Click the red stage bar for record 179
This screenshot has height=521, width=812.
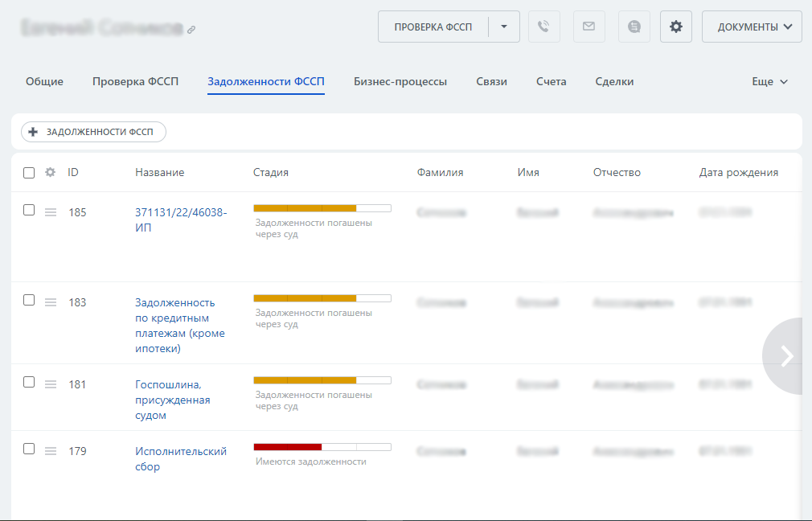tap(288, 447)
